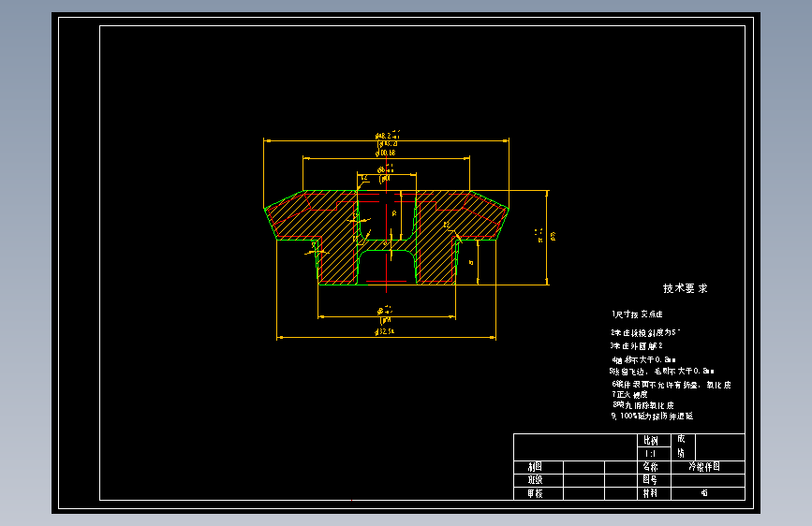Image resolution: width=812 pixels, height=526 pixels.
Task: Select the 比例 title block cell
Action: pos(654,441)
